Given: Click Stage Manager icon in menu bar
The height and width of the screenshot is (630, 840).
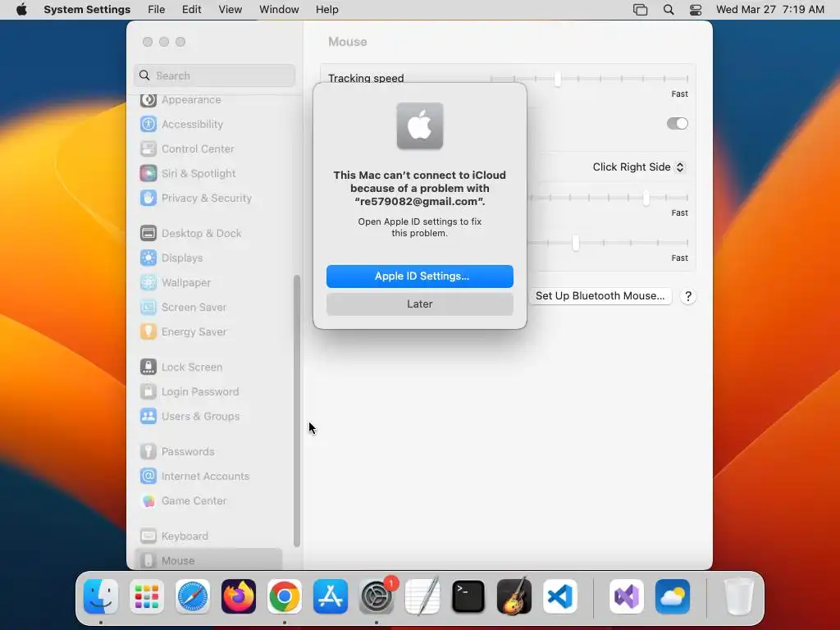Looking at the screenshot, I should [x=640, y=10].
